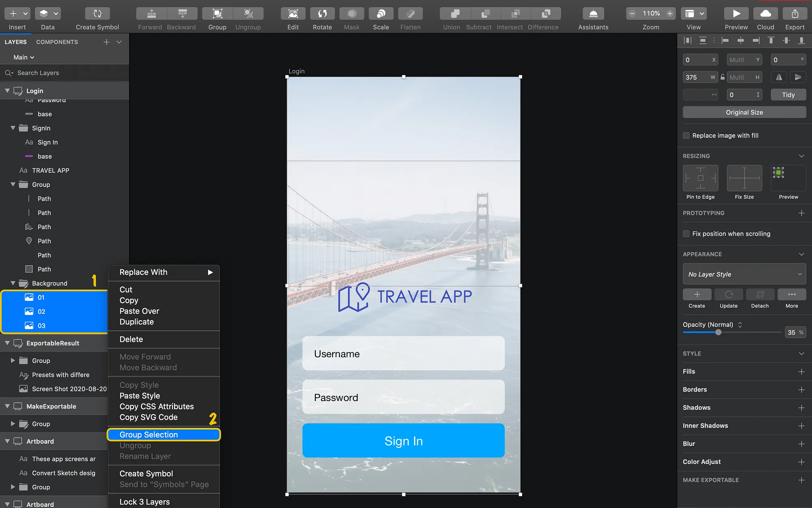812x508 pixels.
Task: Open the Replace With submenu
Action: pyautogui.click(x=164, y=272)
